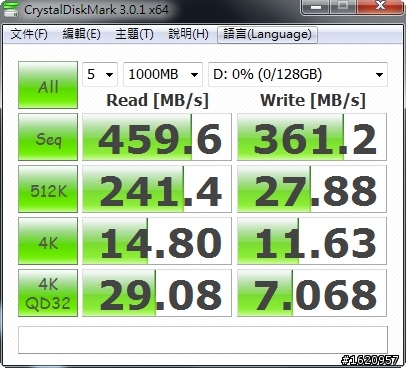Maximize the CrystalDiskMark window
406x368 pixels.
[343, 7]
